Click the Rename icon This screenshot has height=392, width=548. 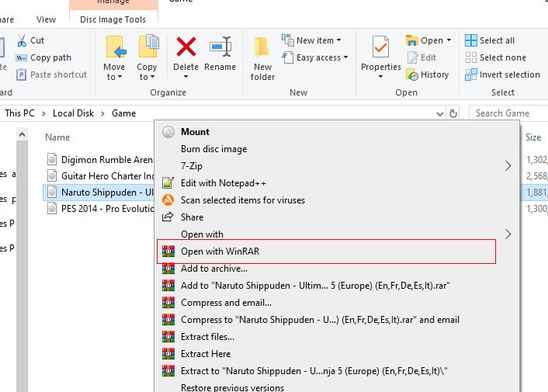(x=220, y=47)
